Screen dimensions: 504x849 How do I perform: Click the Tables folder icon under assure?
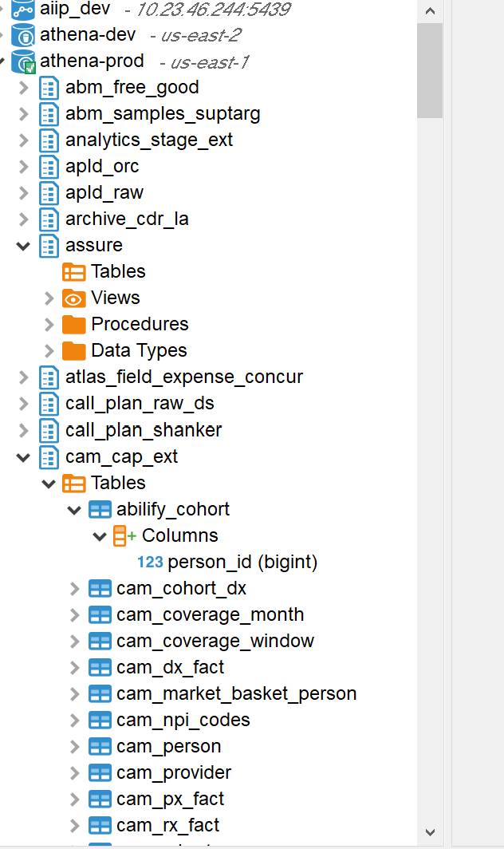click(75, 272)
